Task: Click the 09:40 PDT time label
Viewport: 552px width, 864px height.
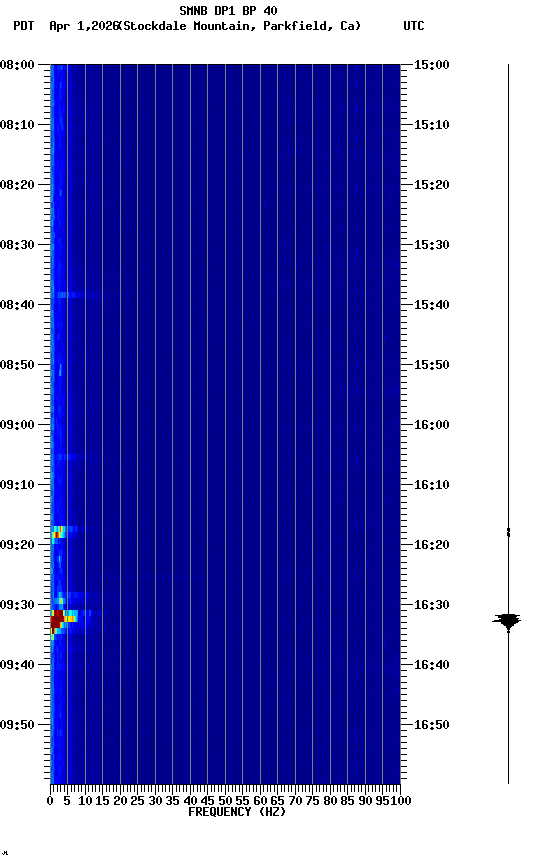Action: [17, 665]
